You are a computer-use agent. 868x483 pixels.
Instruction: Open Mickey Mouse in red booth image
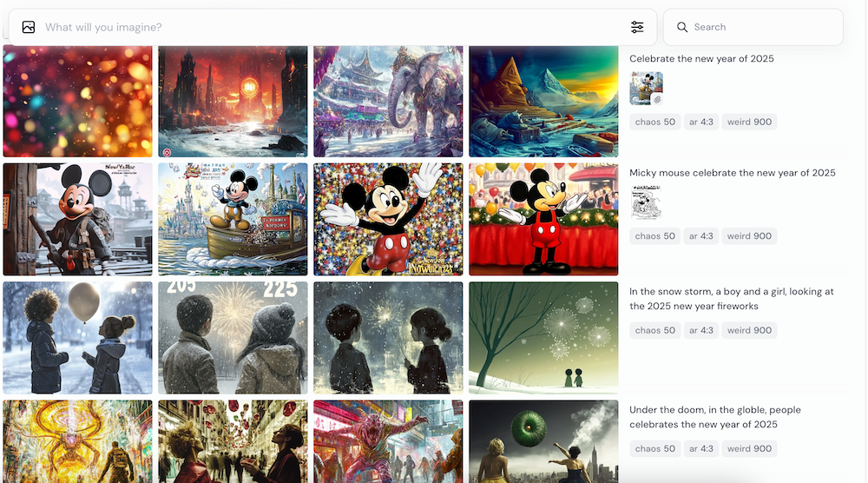543,219
